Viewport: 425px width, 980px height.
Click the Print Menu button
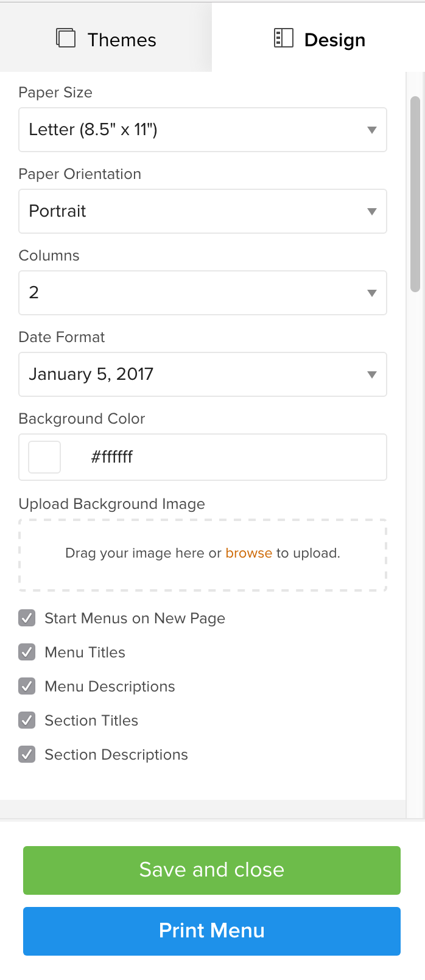click(212, 931)
